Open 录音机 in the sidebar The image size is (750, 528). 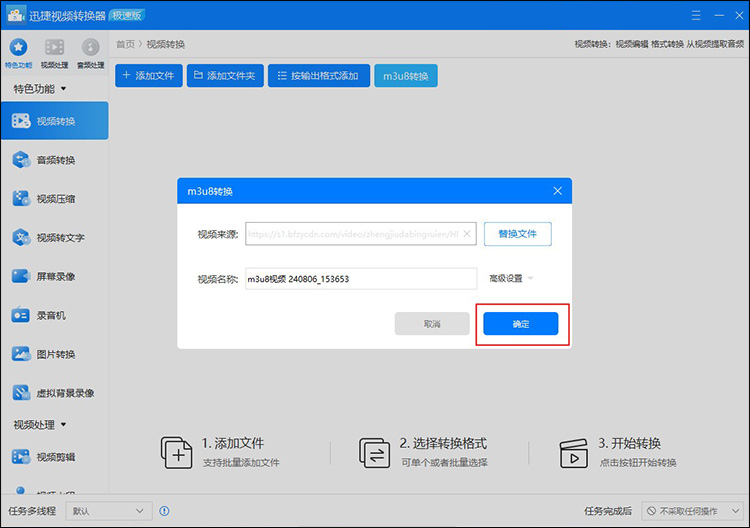pyautogui.click(x=55, y=315)
